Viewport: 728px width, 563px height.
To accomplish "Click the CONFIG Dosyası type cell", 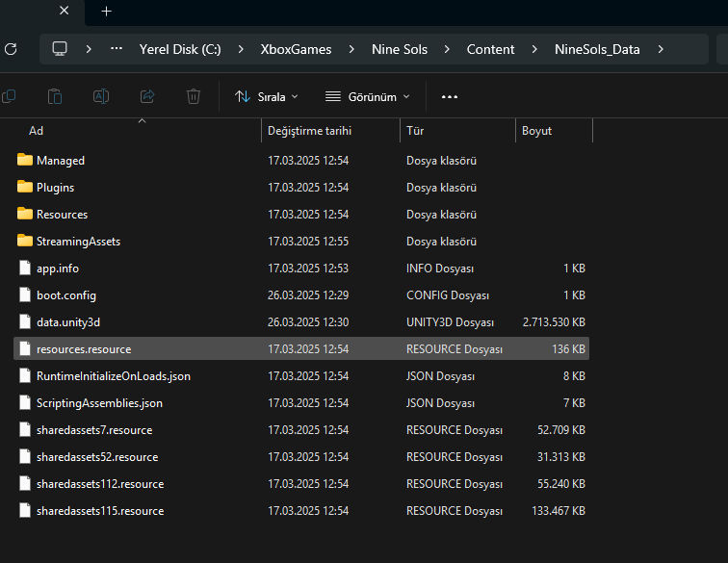I will 448,295.
